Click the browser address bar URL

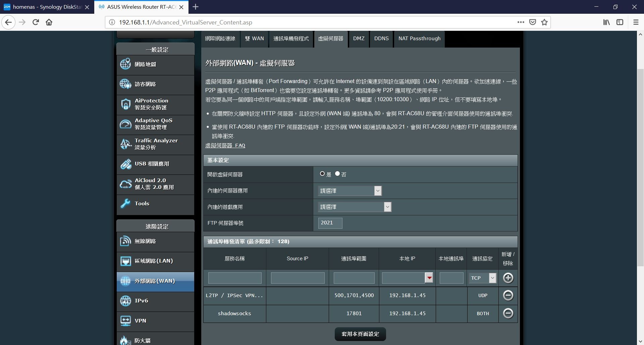[185, 22]
